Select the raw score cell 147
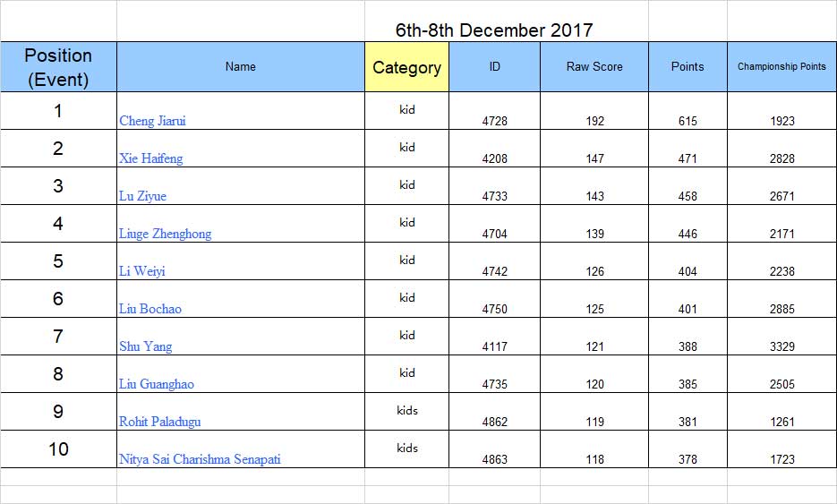837x504 pixels. [594, 149]
